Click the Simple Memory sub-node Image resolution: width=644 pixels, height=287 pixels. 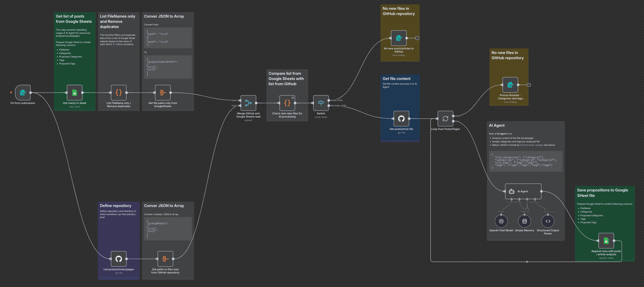click(x=524, y=221)
